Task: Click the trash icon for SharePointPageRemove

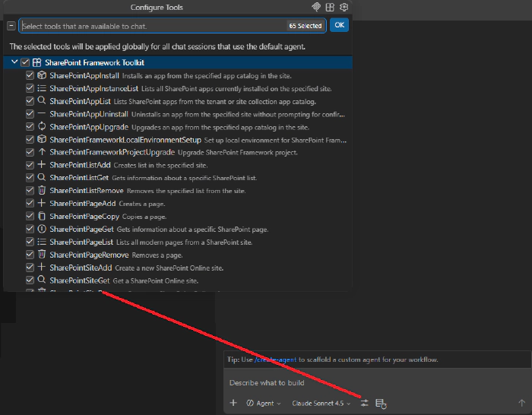Action: point(42,254)
